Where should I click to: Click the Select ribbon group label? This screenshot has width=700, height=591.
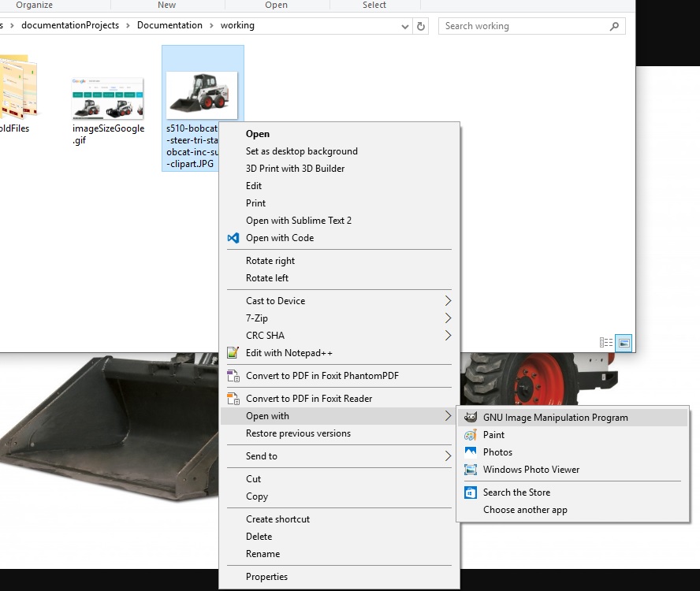click(x=374, y=5)
